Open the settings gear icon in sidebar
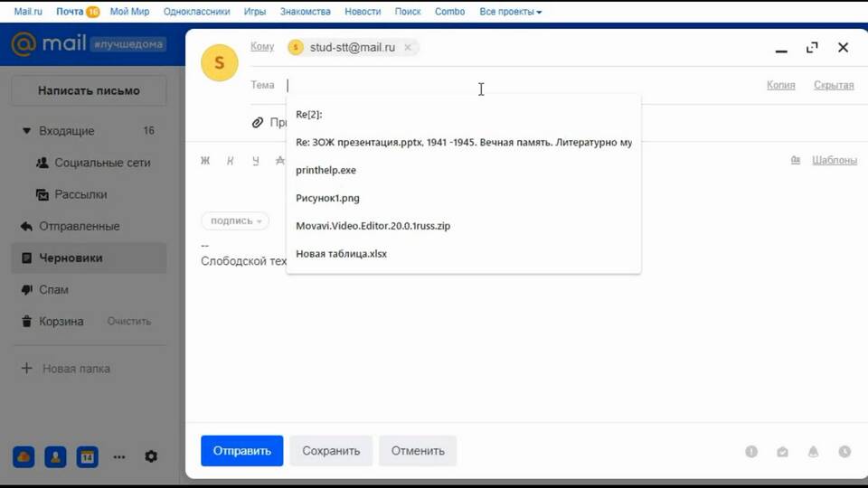The width and height of the screenshot is (868, 488). click(x=151, y=456)
